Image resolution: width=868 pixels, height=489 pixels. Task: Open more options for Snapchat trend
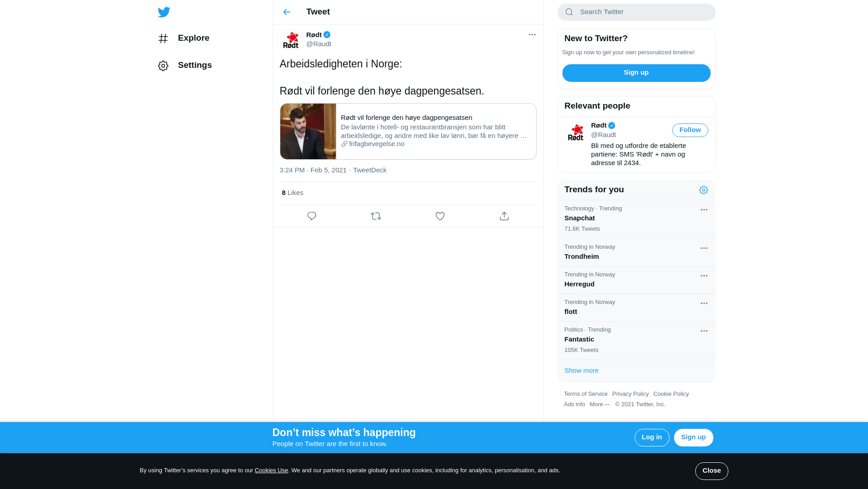click(x=704, y=210)
